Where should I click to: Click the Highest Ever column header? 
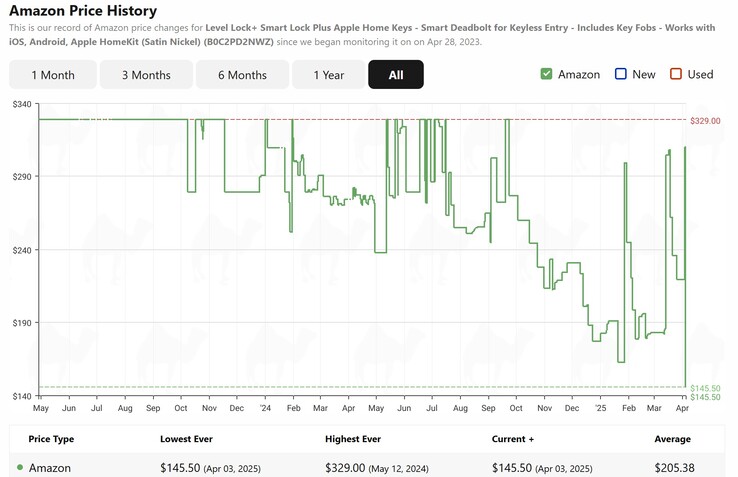pyautogui.click(x=353, y=439)
